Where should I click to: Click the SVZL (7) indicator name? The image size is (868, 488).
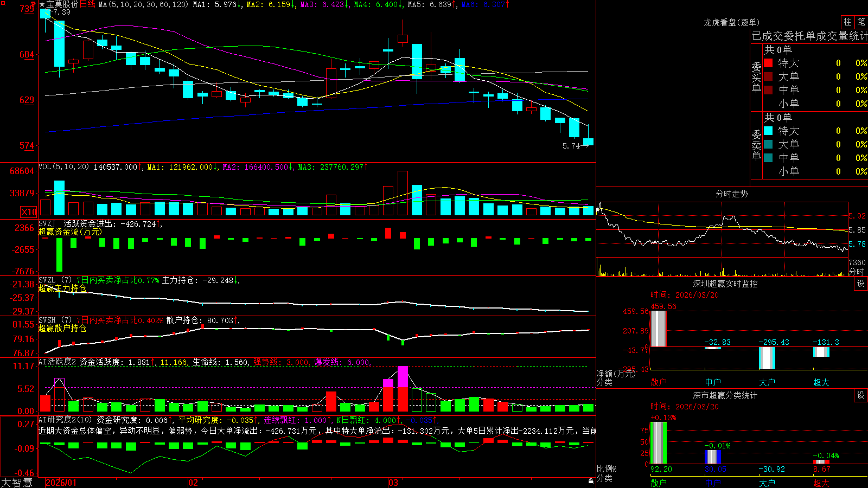point(55,280)
